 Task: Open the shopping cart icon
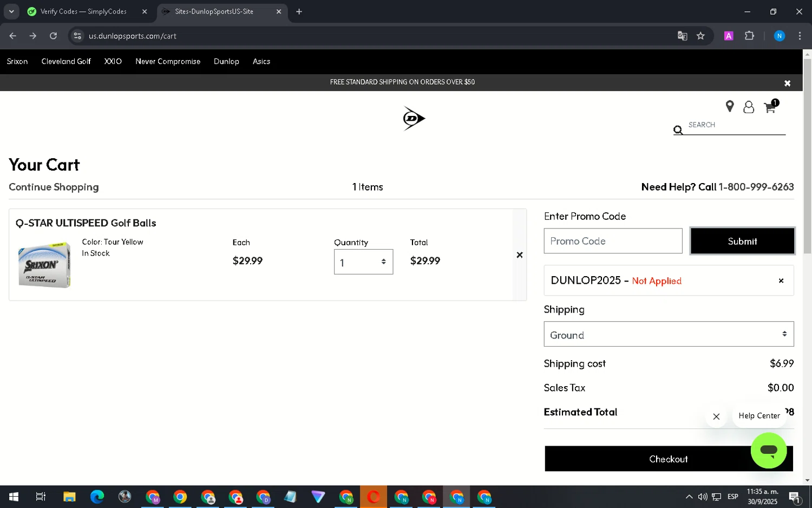(x=771, y=106)
